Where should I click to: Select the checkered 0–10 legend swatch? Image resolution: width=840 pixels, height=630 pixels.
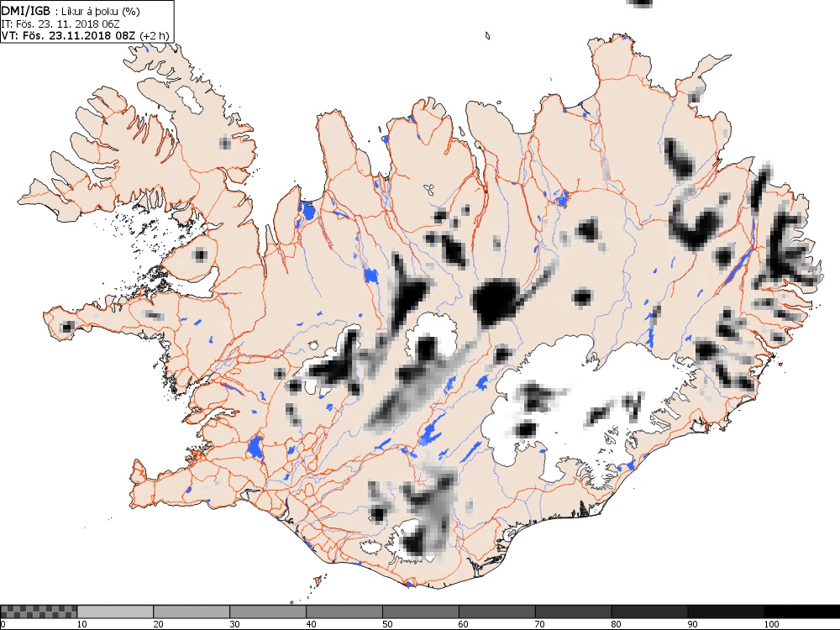tap(39, 612)
